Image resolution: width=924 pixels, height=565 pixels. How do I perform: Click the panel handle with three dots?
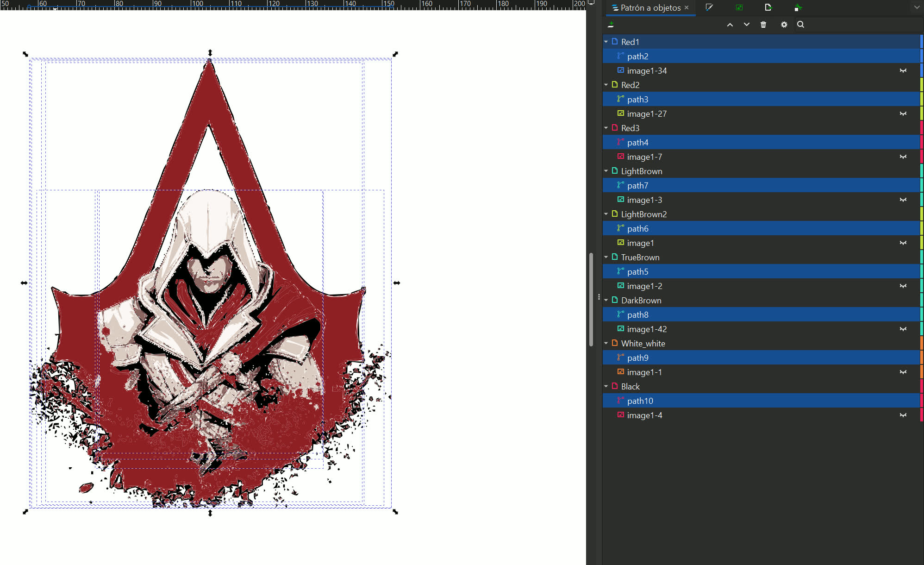coord(599,297)
